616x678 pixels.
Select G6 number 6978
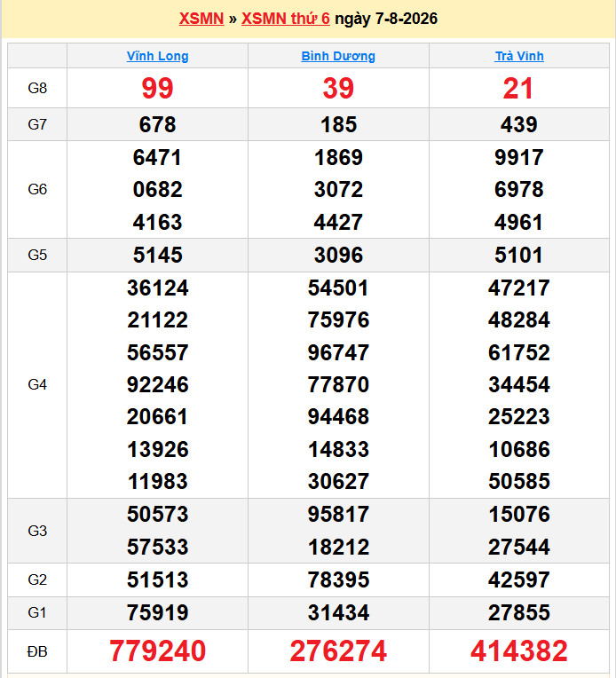point(519,189)
